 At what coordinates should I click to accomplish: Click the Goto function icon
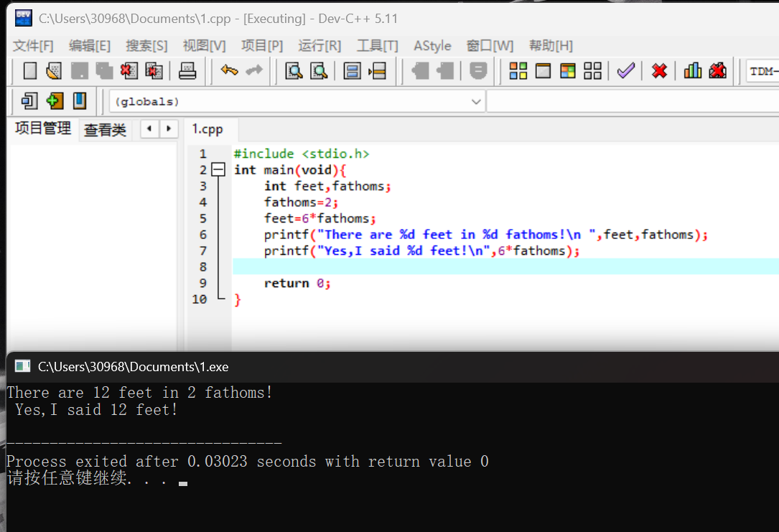pyautogui.click(x=352, y=71)
